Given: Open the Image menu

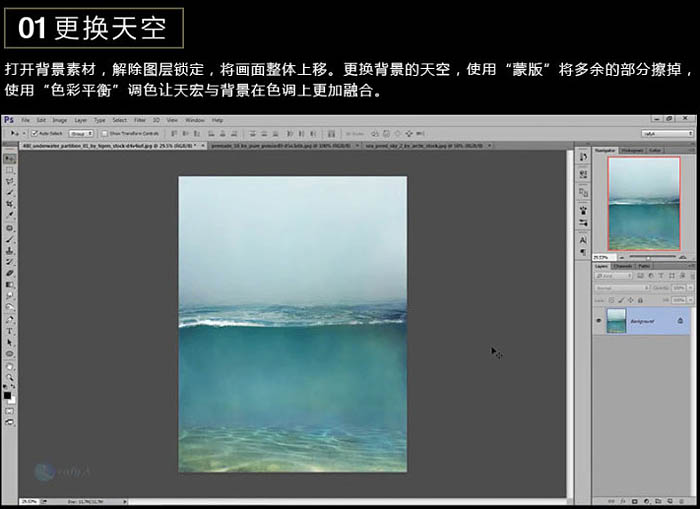Looking at the screenshot, I should (x=62, y=120).
